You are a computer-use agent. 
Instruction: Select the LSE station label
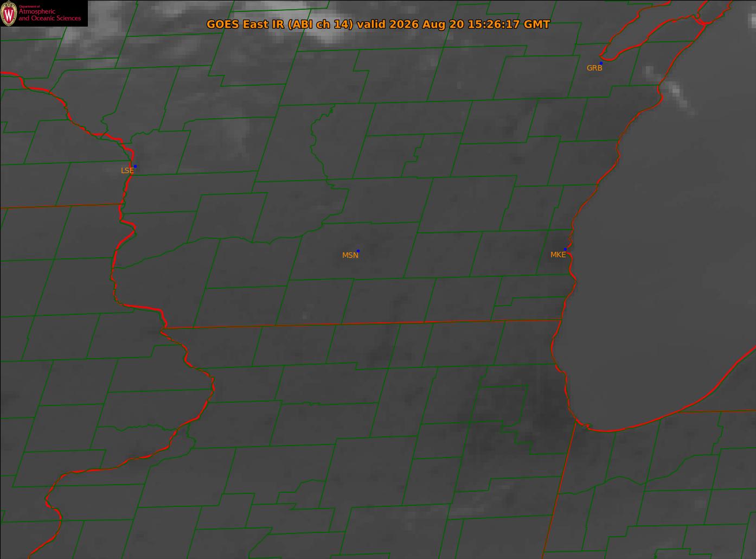click(x=127, y=170)
